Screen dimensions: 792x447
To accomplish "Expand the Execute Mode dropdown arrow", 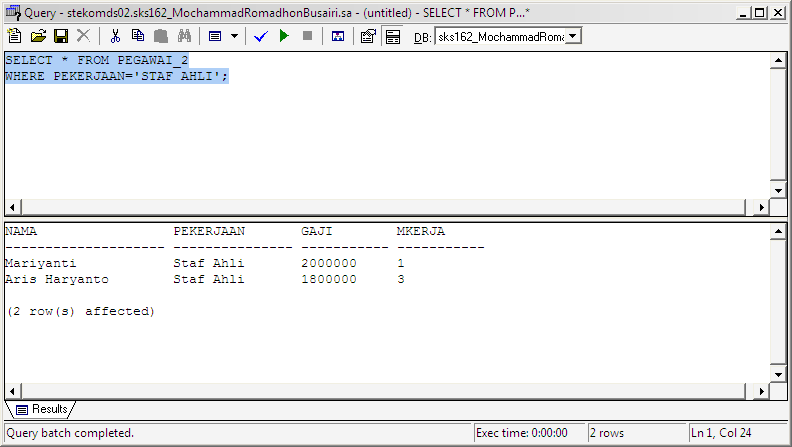I will point(234,36).
